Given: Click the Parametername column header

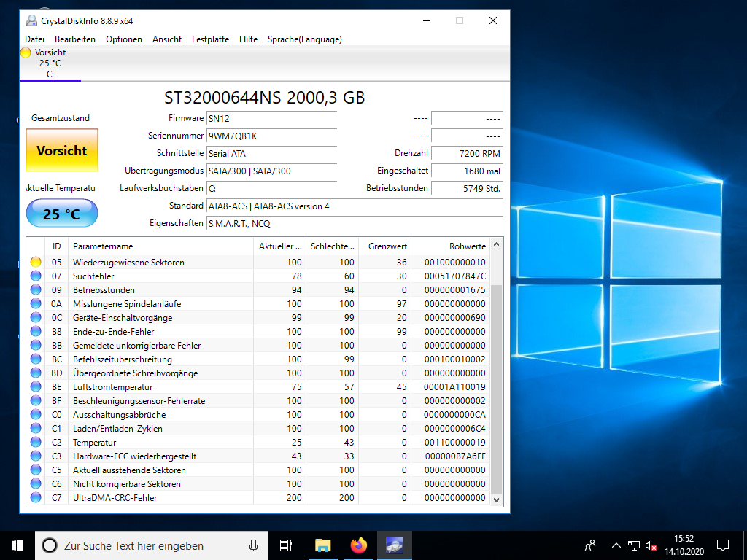Looking at the screenshot, I should (x=160, y=246).
